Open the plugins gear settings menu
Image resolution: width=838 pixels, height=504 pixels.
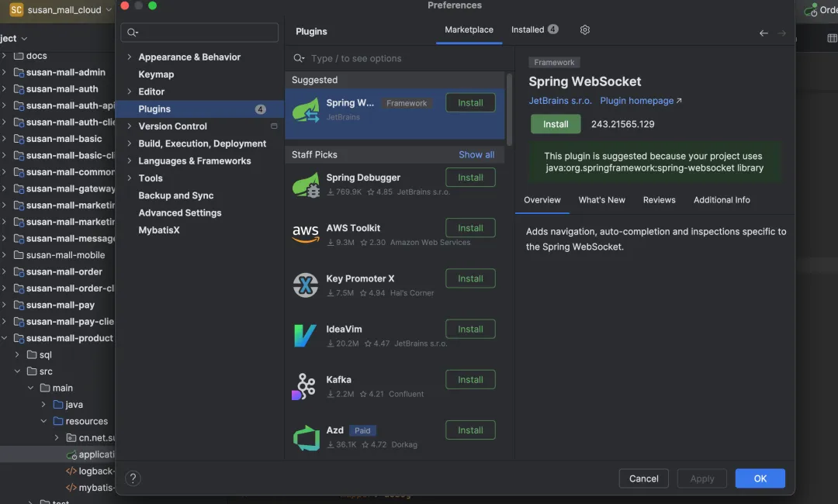click(585, 30)
